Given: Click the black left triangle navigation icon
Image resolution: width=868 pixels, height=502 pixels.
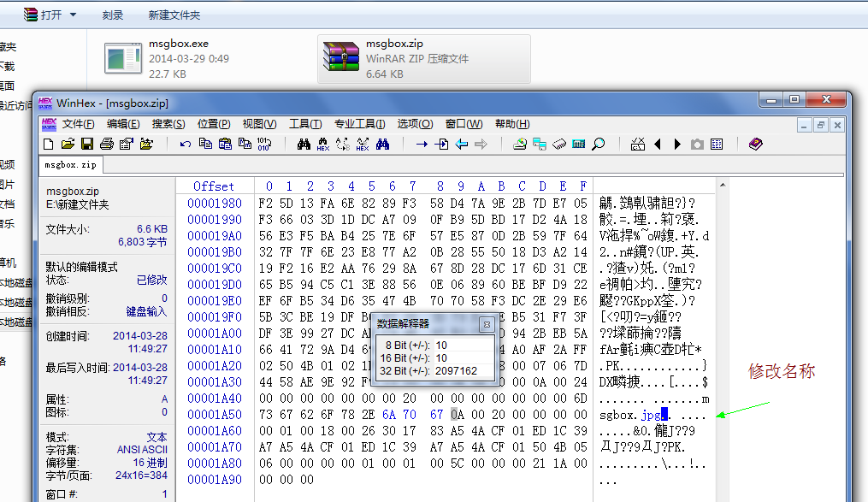Looking at the screenshot, I should click(x=658, y=145).
